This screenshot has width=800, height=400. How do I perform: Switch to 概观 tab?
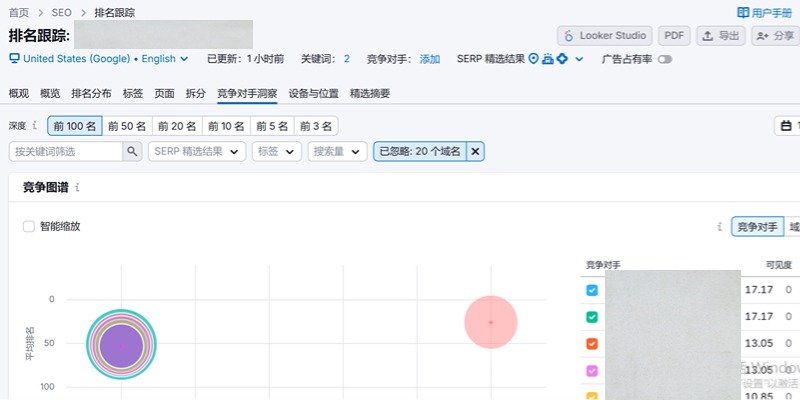point(19,93)
